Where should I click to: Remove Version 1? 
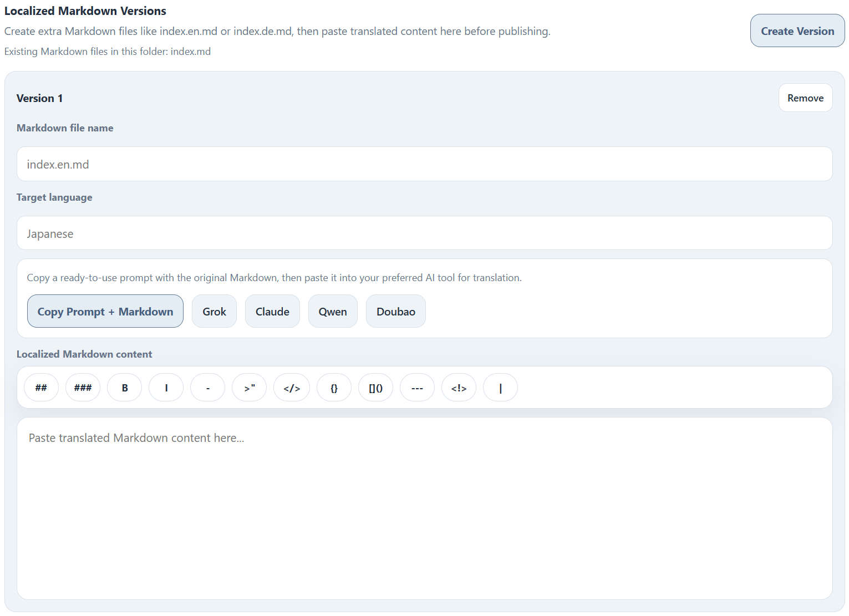805,98
